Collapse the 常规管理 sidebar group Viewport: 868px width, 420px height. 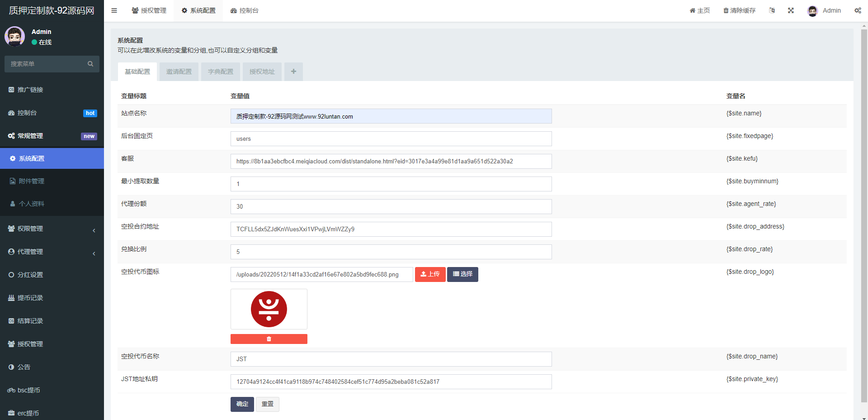(52, 136)
